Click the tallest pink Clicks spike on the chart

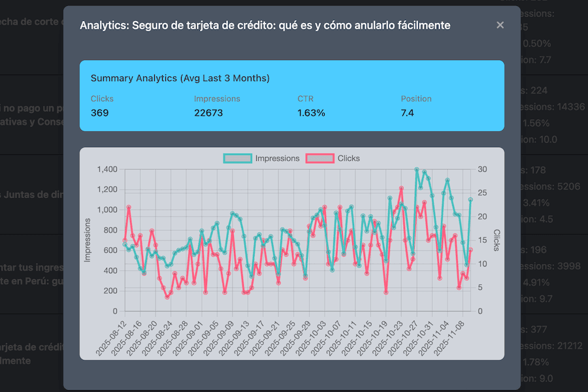[400, 189]
